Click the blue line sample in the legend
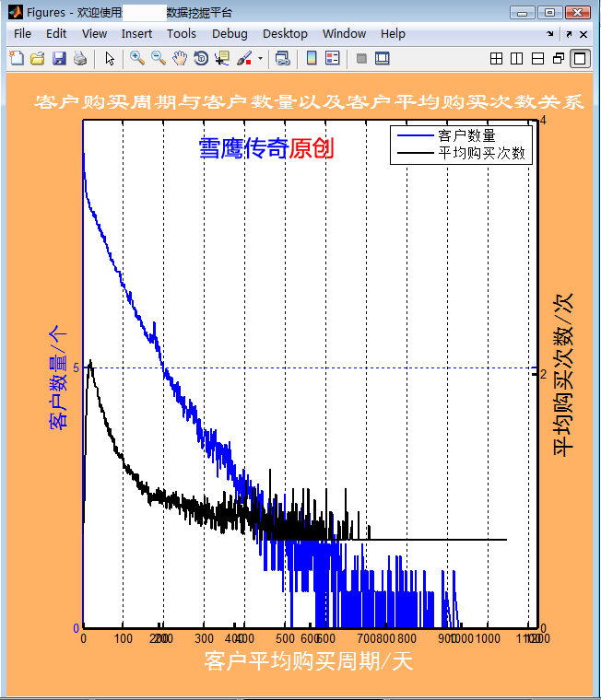This screenshot has height=700, width=601. point(413,135)
